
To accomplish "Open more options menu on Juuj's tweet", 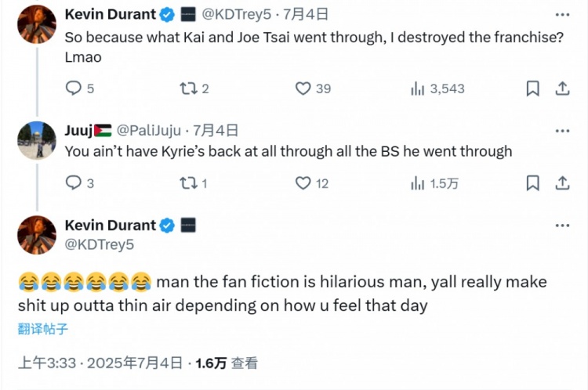I will tap(562, 131).
